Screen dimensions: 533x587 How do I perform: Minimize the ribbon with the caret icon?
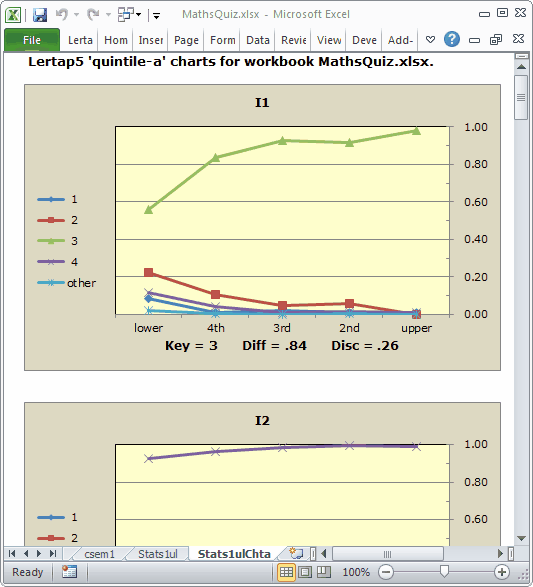tap(430, 39)
